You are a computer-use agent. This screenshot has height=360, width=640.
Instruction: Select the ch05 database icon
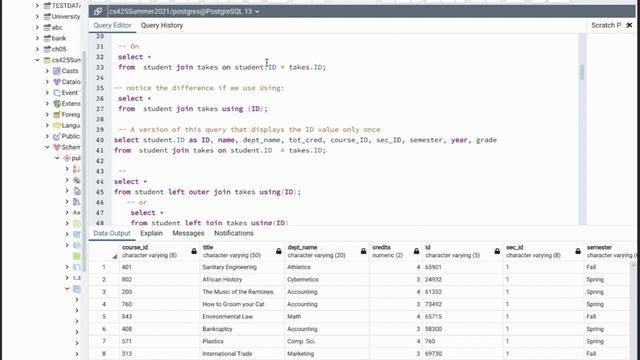pos(47,49)
